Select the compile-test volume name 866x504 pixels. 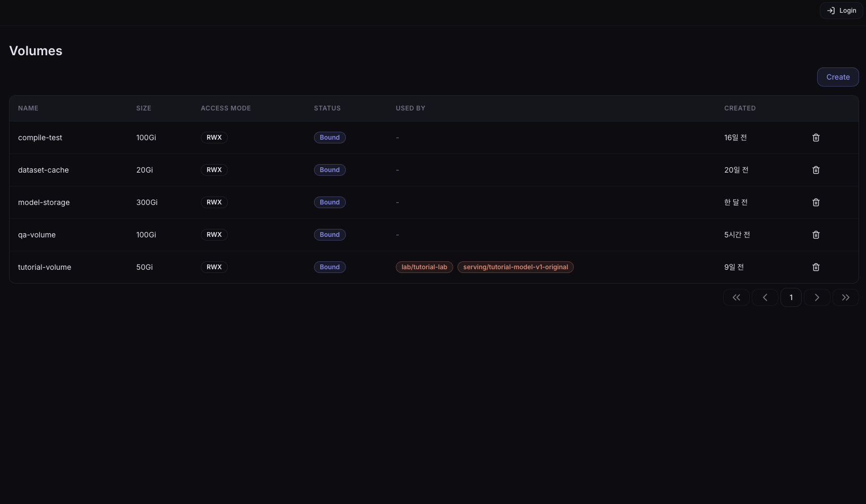(40, 138)
